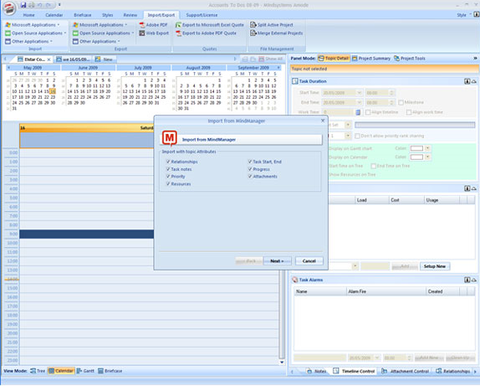Screen dimensions: 480x386
Task: Click the calendar scrollbar down arrow
Action: point(282,362)
